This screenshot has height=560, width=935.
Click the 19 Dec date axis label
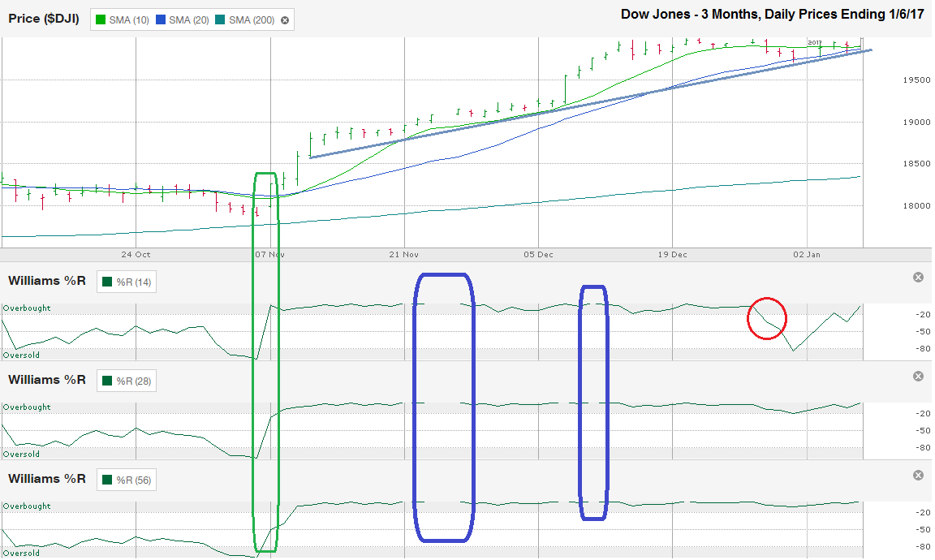pyautogui.click(x=673, y=255)
